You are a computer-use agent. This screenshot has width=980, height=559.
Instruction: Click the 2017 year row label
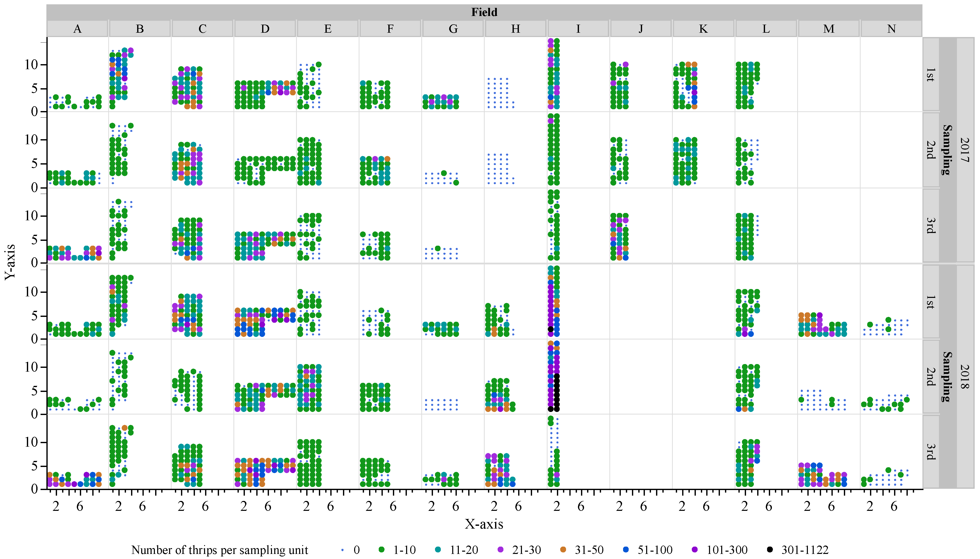(965, 150)
